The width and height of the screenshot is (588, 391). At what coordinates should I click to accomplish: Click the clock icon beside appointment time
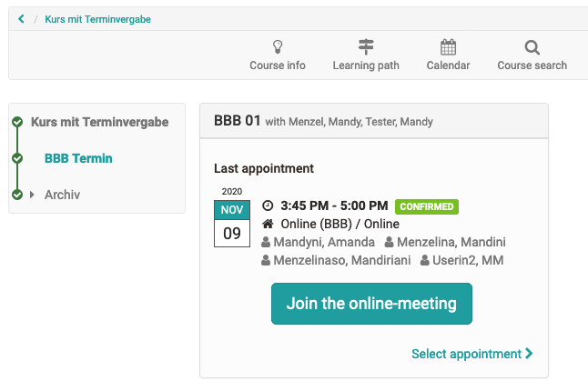coord(268,206)
